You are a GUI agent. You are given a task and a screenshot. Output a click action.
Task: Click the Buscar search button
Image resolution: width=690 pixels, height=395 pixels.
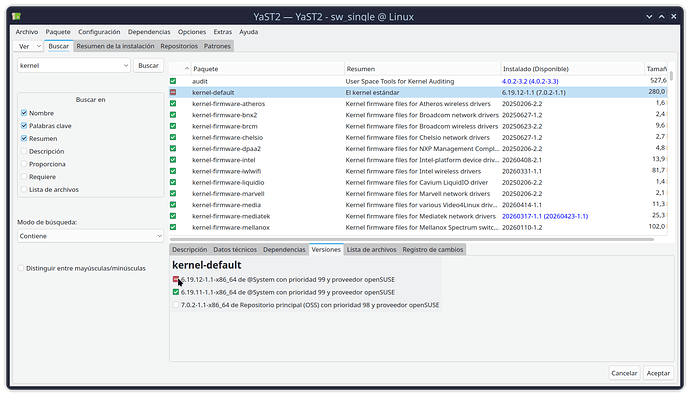coord(148,66)
